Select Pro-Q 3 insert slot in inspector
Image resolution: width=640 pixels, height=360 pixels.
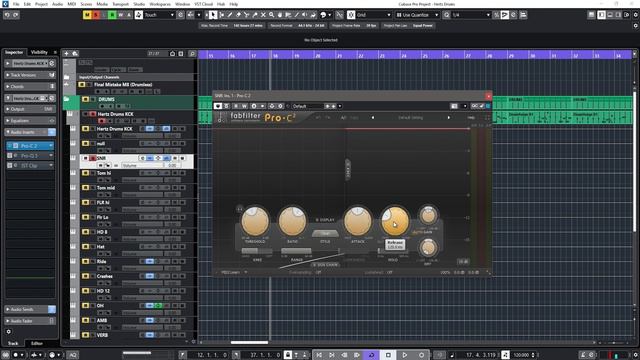click(x=30, y=156)
